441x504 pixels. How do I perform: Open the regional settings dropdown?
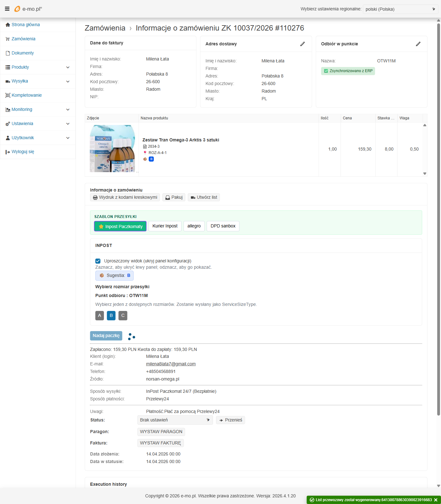click(400, 9)
